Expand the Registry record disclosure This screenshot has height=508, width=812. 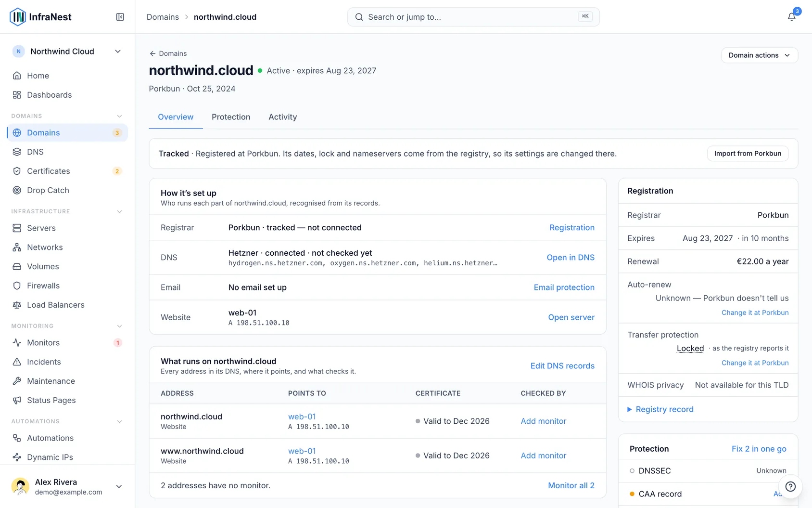click(660, 409)
